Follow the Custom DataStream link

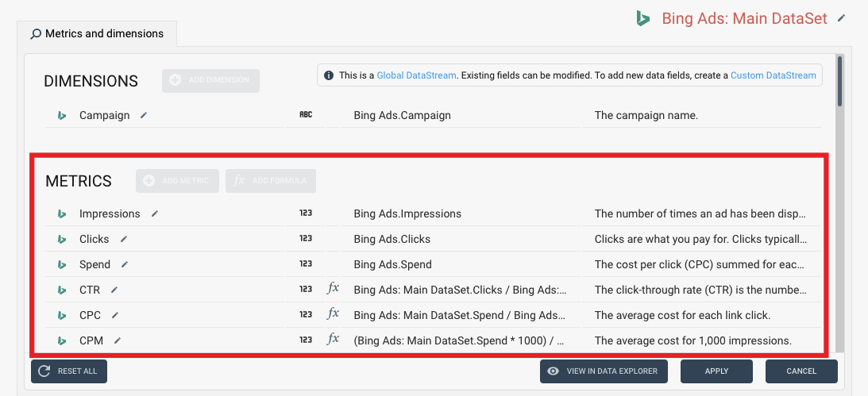click(773, 75)
